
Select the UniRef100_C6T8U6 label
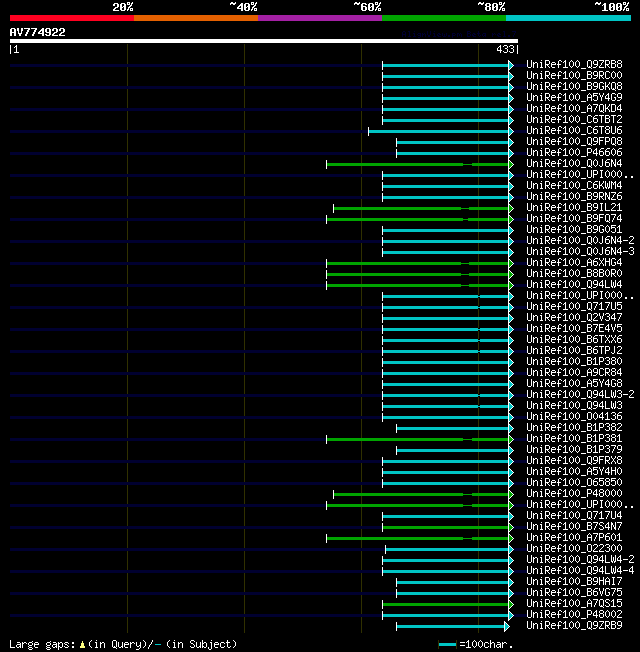click(574, 131)
